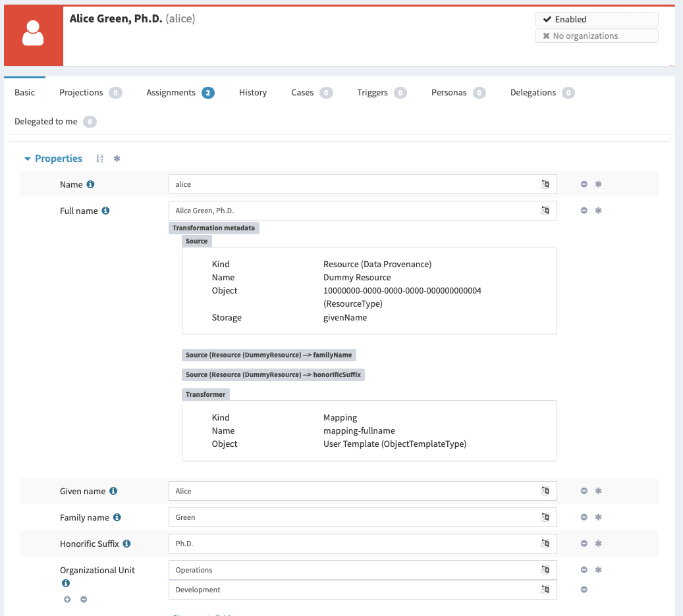Toggle metadata display for Honorific Suffix
Image resolution: width=683 pixels, height=616 pixels.
click(598, 544)
